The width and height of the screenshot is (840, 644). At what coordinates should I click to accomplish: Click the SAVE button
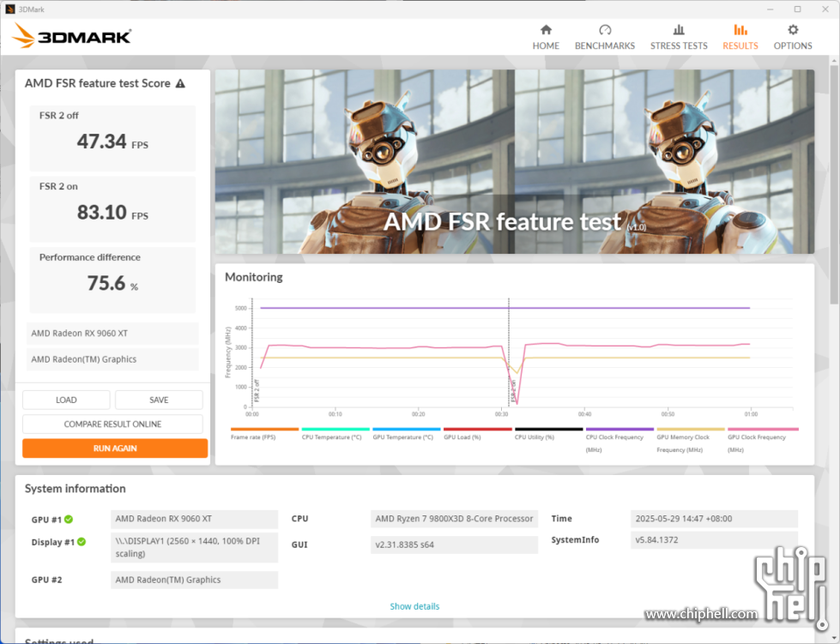click(x=159, y=400)
